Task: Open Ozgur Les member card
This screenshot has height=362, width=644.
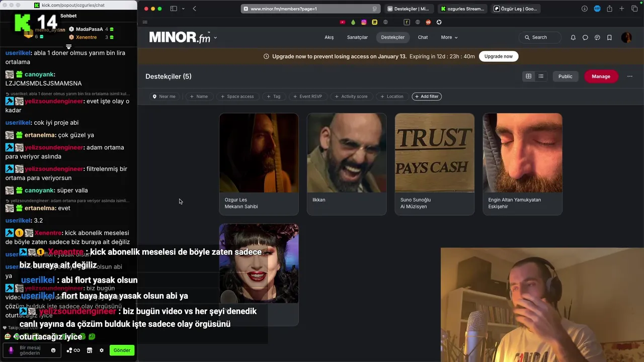Action: click(259, 164)
